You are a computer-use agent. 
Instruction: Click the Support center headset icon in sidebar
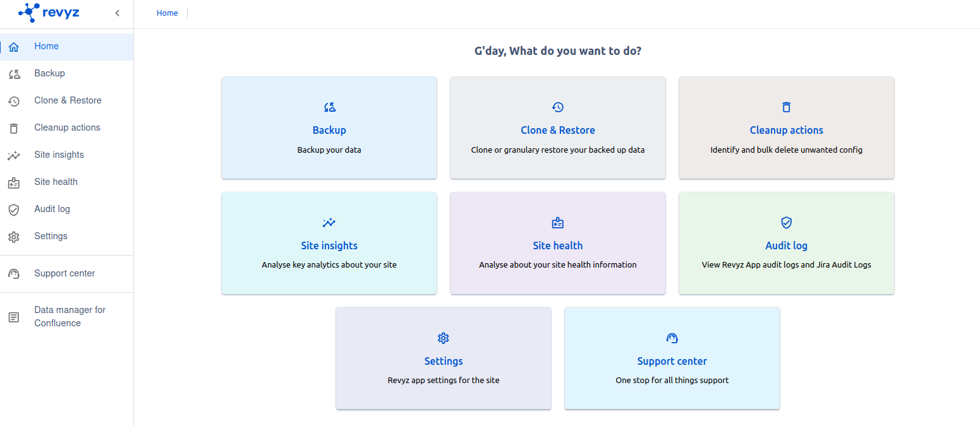pyautogui.click(x=14, y=274)
